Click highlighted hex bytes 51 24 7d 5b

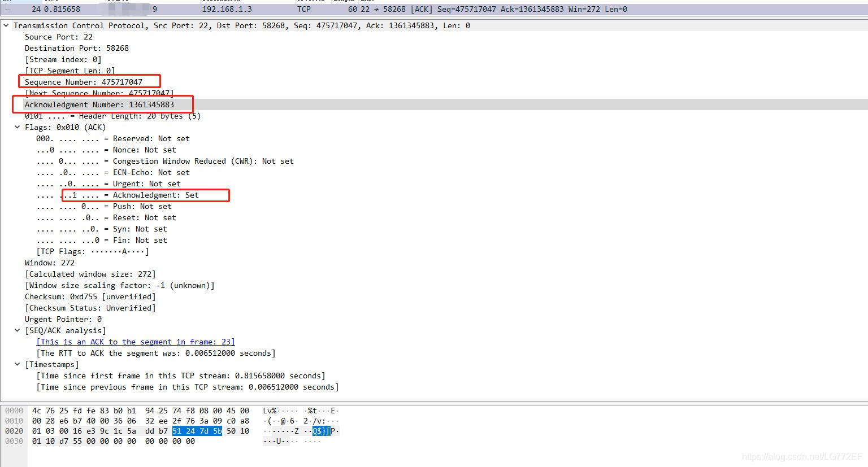click(x=197, y=431)
